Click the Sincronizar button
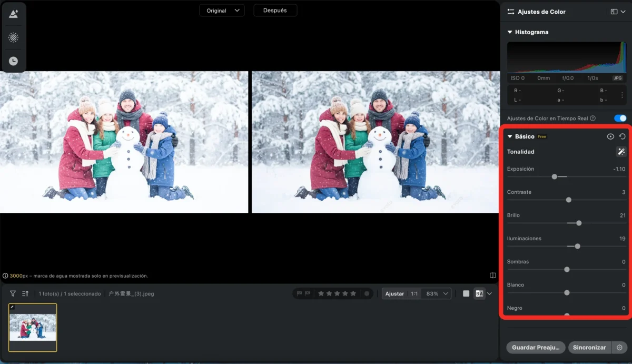632x364 pixels. [589, 348]
